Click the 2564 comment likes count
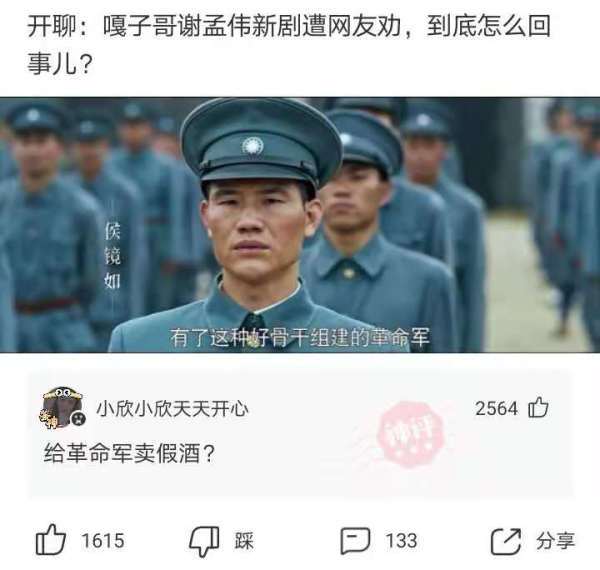The width and height of the screenshot is (600, 570). (x=496, y=408)
